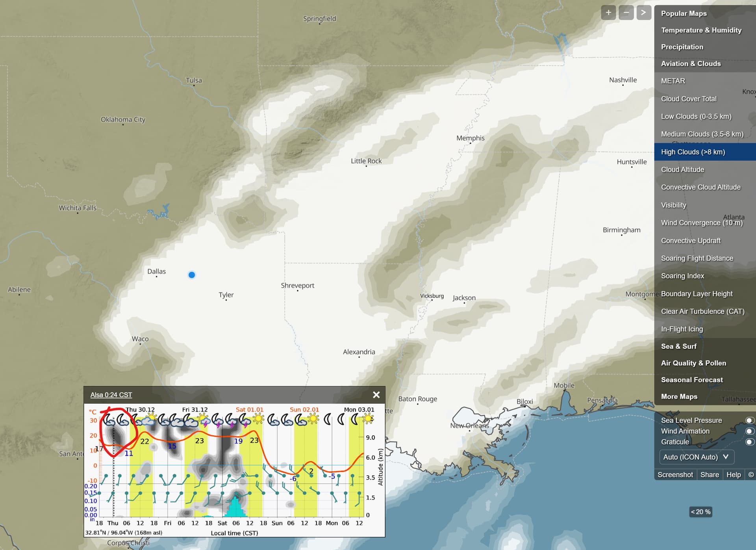
Task: Click the Share button
Action: tap(710, 475)
